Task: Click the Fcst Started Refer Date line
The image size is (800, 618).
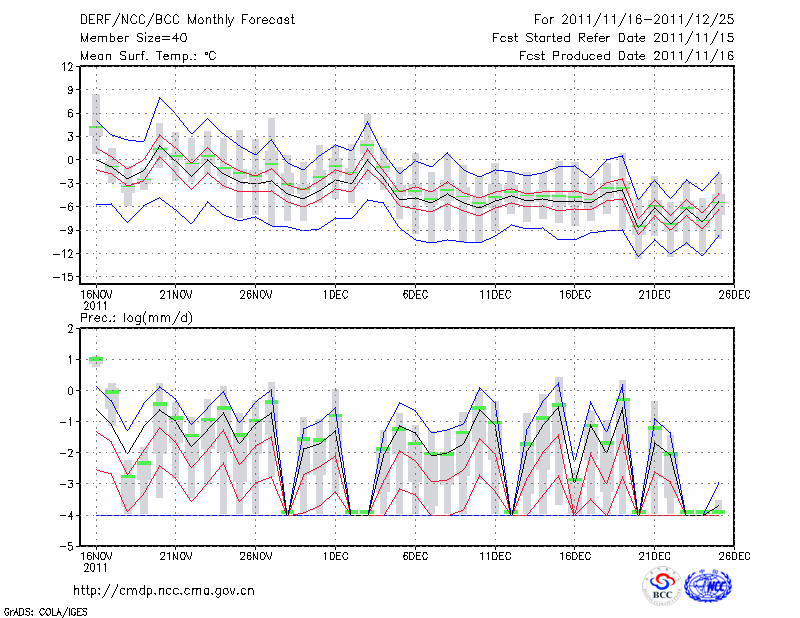Action: [x=614, y=37]
